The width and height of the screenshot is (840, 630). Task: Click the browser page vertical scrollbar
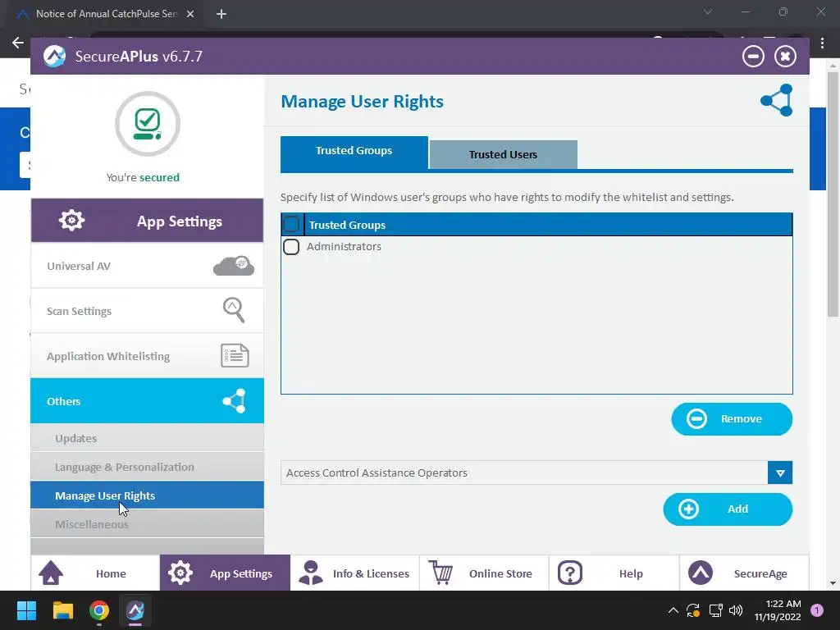pyautogui.click(x=833, y=193)
